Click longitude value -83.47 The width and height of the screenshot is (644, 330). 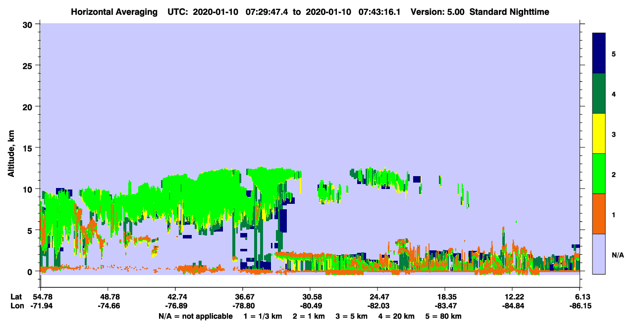(x=445, y=306)
